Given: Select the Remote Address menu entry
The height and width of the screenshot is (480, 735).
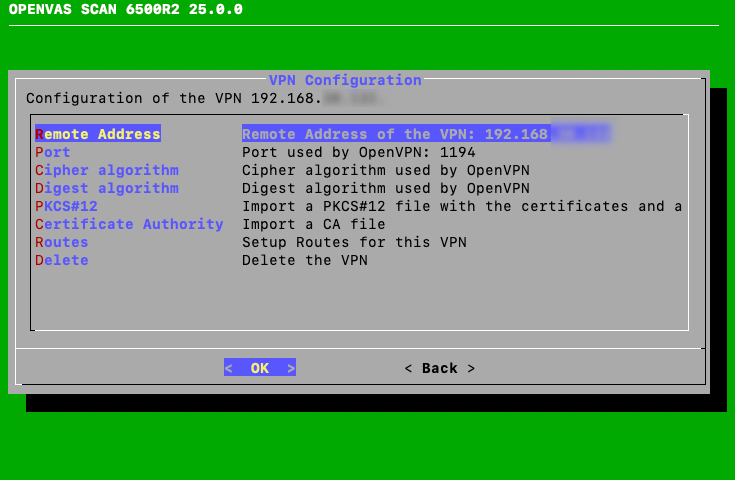Looking at the screenshot, I should click(98, 134).
